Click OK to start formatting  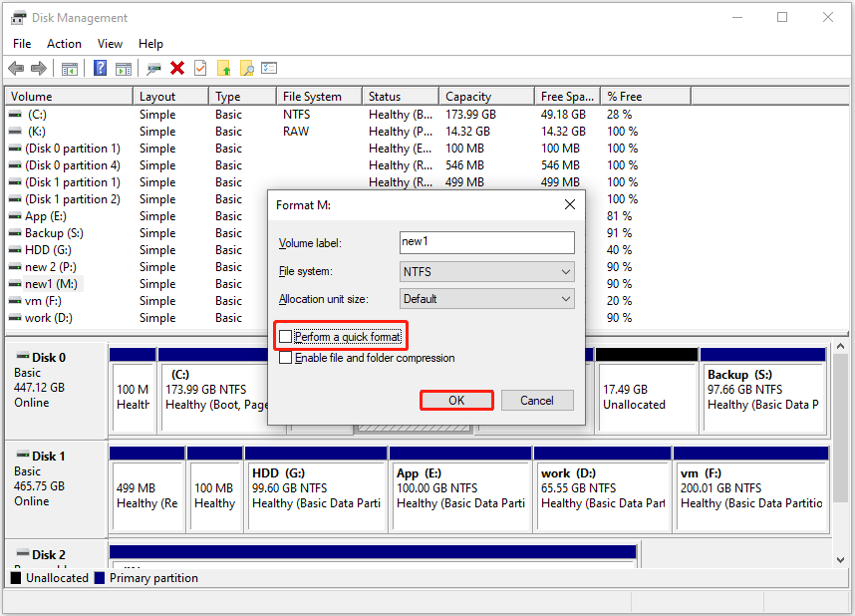[456, 399]
